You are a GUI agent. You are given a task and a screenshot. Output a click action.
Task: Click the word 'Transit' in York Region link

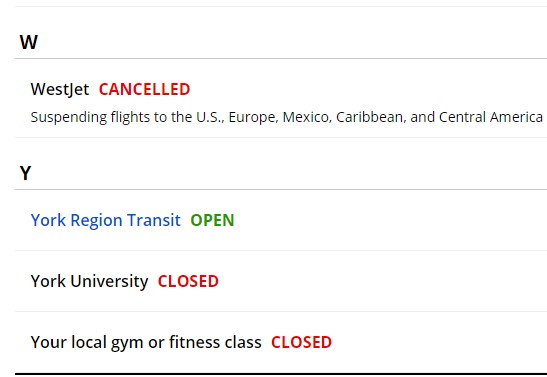point(154,220)
